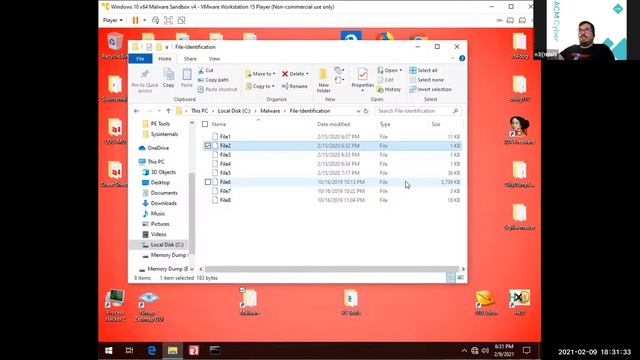This screenshot has width=640, height=360.
Task: Switch to details view layout toggle
Action: click(x=451, y=278)
